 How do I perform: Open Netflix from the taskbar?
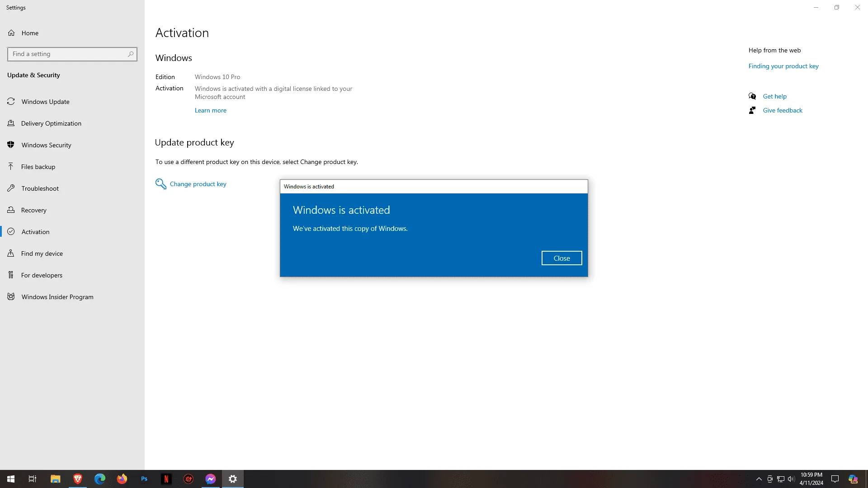tap(166, 479)
